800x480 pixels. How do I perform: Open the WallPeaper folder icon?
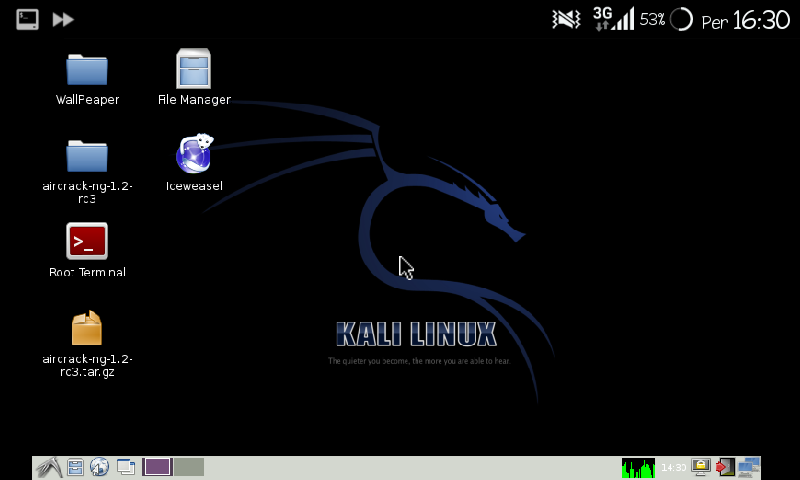[87, 70]
